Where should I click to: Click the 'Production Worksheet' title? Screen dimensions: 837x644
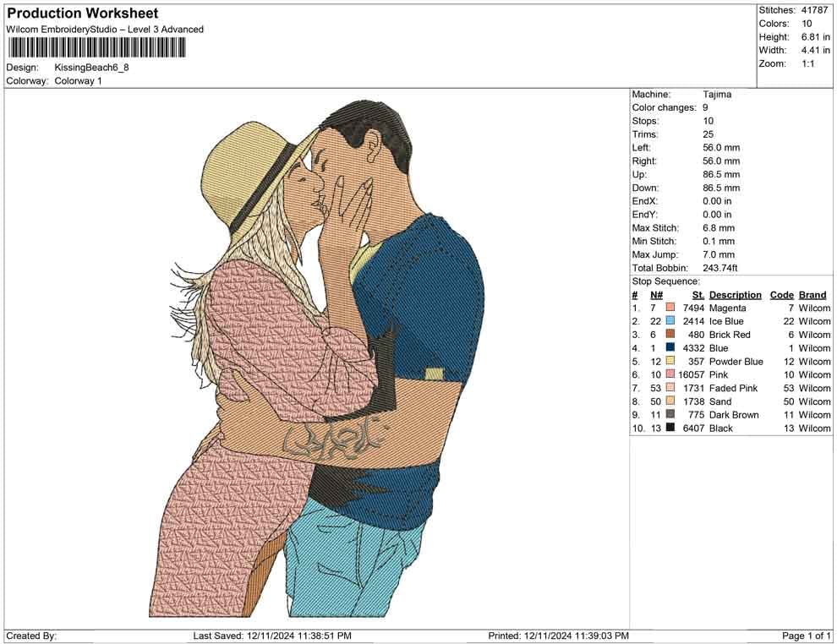click(83, 14)
